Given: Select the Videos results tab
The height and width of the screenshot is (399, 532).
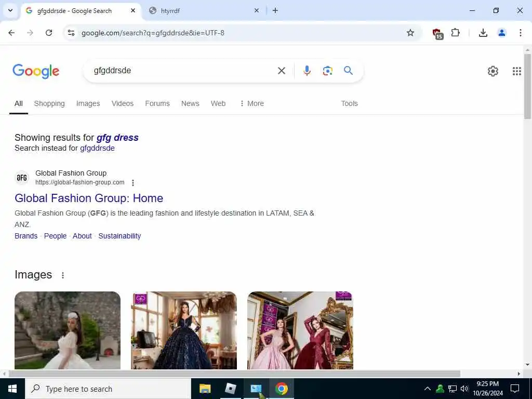Looking at the screenshot, I should (x=123, y=103).
